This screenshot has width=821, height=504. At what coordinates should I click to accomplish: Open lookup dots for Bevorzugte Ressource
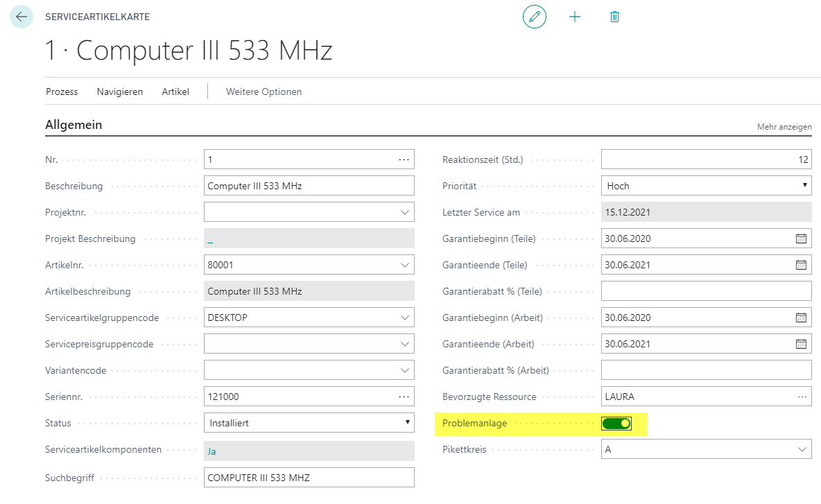(802, 397)
